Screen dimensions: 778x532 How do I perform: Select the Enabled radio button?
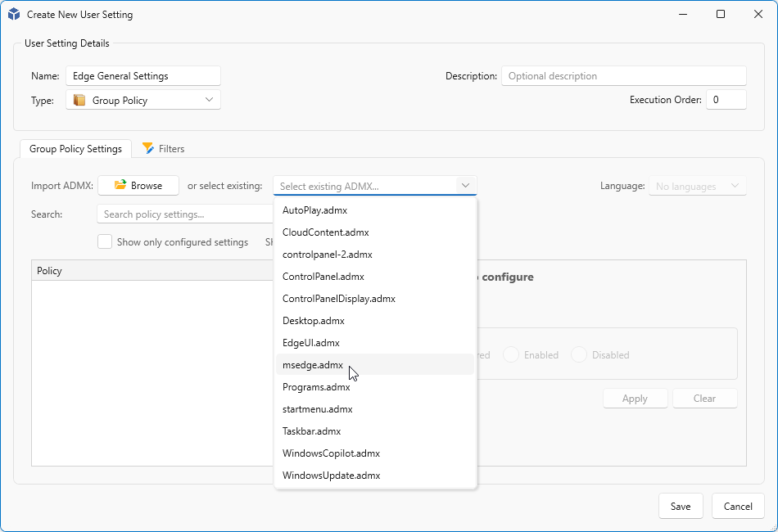point(511,355)
